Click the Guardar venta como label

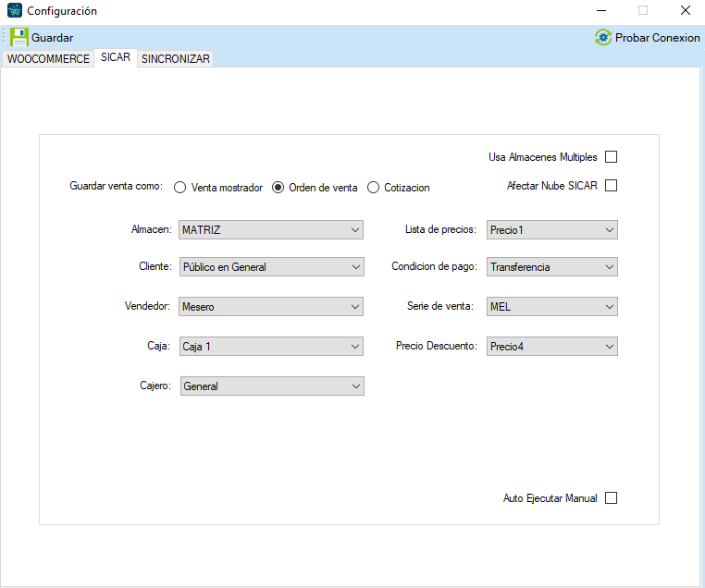pyautogui.click(x=116, y=186)
